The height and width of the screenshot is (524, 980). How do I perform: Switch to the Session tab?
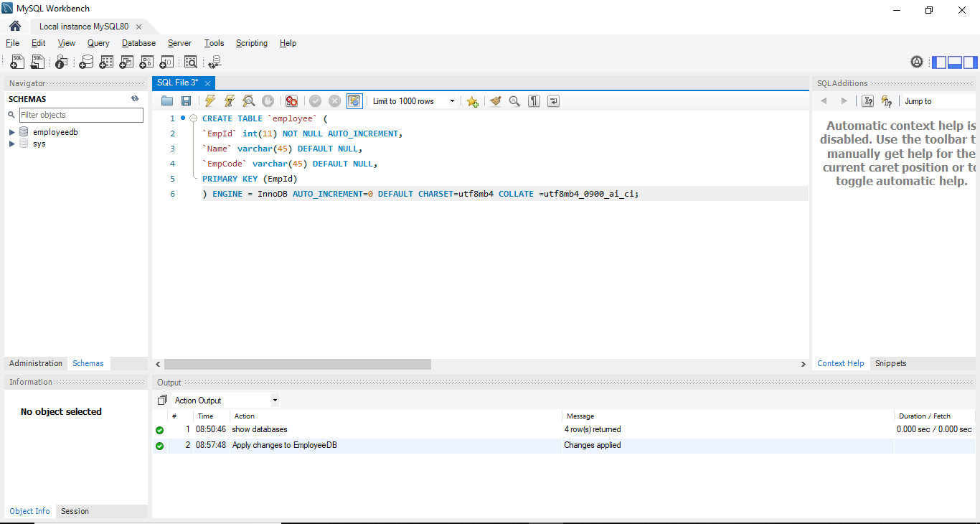pyautogui.click(x=75, y=511)
